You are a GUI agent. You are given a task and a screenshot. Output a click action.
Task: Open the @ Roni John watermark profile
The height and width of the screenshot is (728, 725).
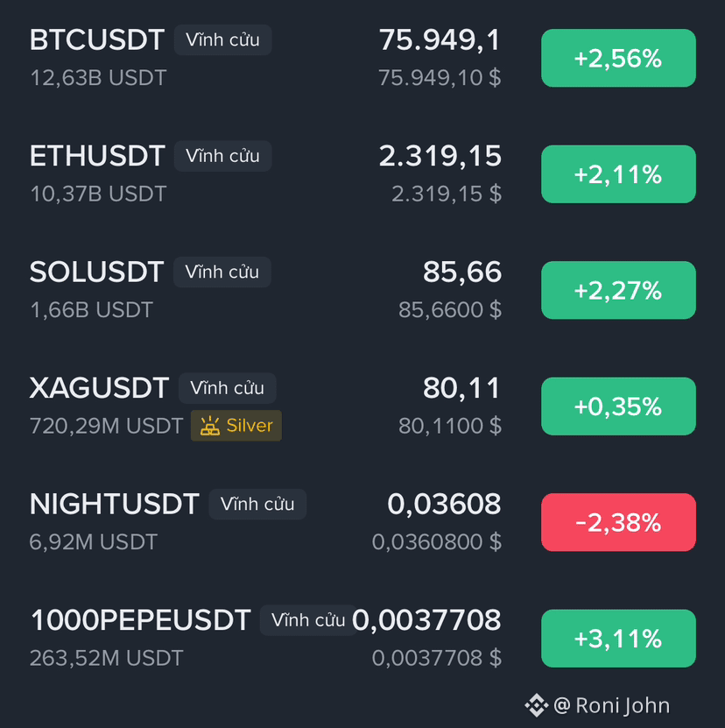point(612,705)
